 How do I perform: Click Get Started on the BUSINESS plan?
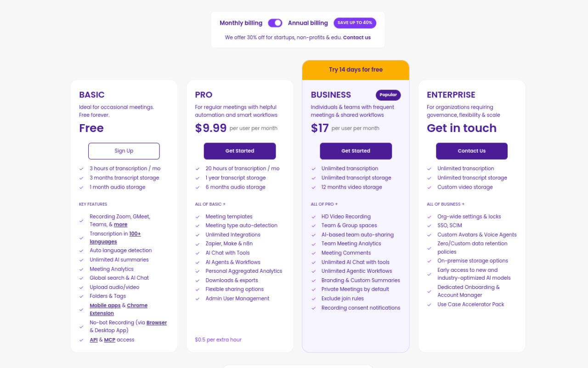click(356, 151)
